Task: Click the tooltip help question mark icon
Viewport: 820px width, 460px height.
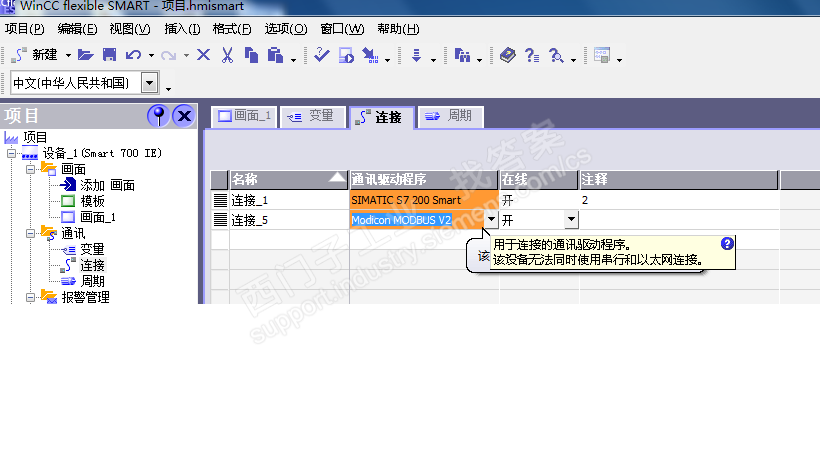Action: click(x=727, y=244)
